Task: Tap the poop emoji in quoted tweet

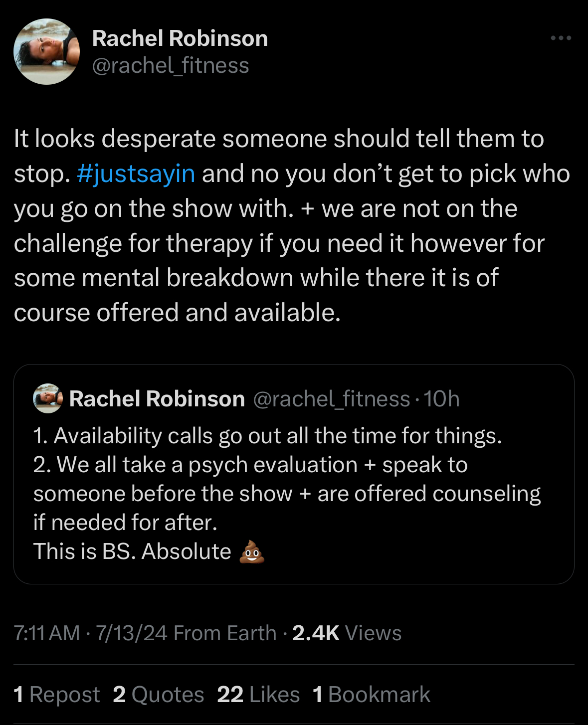Action: pyautogui.click(x=252, y=551)
